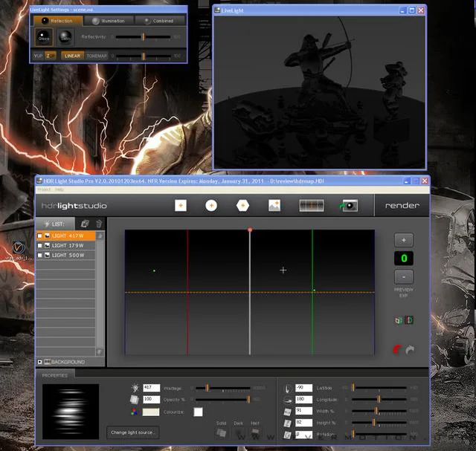This screenshot has height=451, width=476.
Task: Add a hexagonal light source
Action: 242,206
